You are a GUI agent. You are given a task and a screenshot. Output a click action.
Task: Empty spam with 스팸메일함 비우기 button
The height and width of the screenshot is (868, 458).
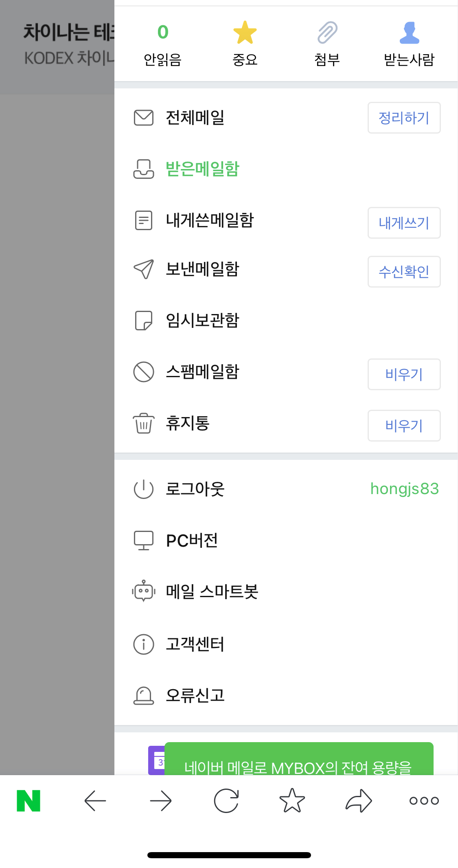click(404, 374)
